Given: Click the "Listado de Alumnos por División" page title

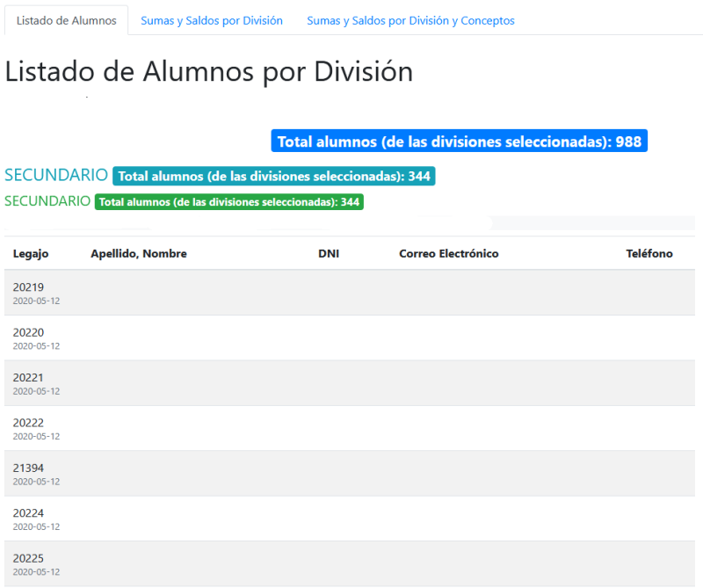Looking at the screenshot, I should (210, 72).
